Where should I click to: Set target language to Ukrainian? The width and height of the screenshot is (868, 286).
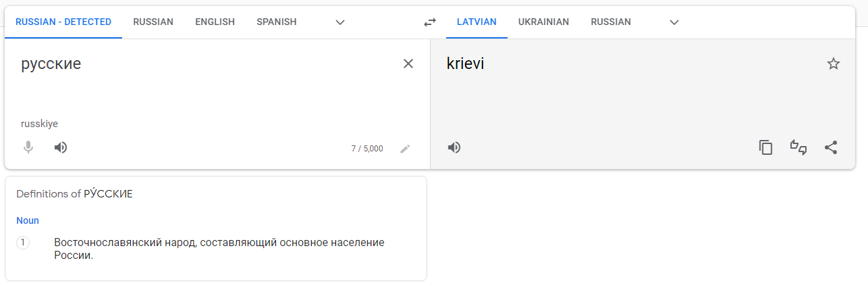(543, 22)
